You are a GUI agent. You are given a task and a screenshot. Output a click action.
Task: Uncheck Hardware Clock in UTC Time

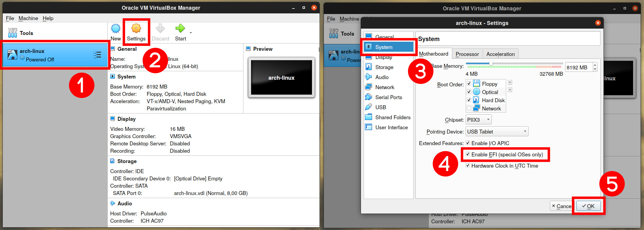[x=468, y=166]
